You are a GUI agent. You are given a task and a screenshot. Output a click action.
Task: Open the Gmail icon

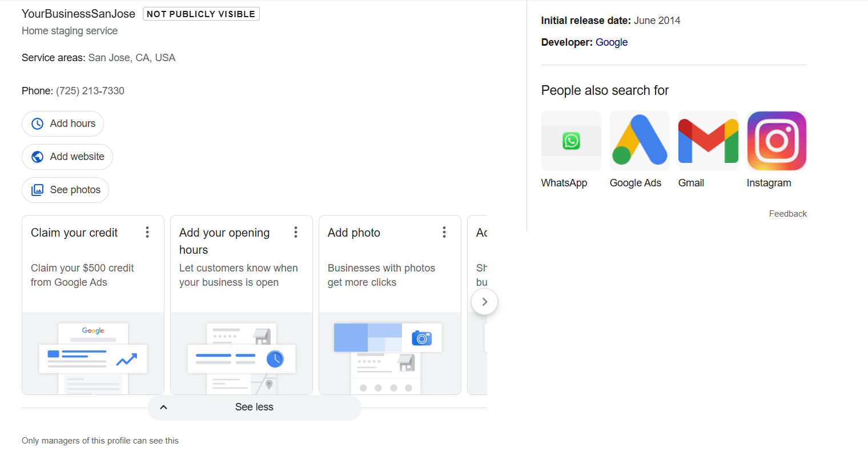point(708,141)
